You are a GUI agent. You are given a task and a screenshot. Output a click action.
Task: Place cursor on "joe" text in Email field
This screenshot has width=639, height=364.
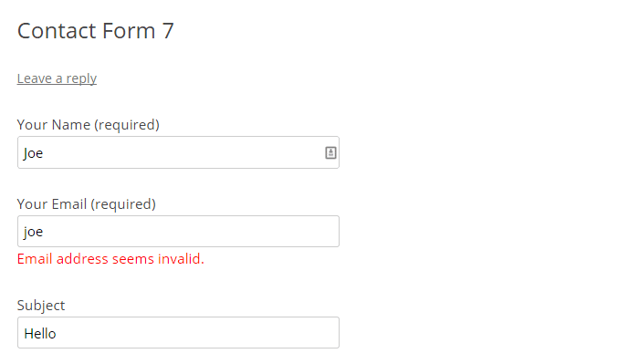pos(33,232)
